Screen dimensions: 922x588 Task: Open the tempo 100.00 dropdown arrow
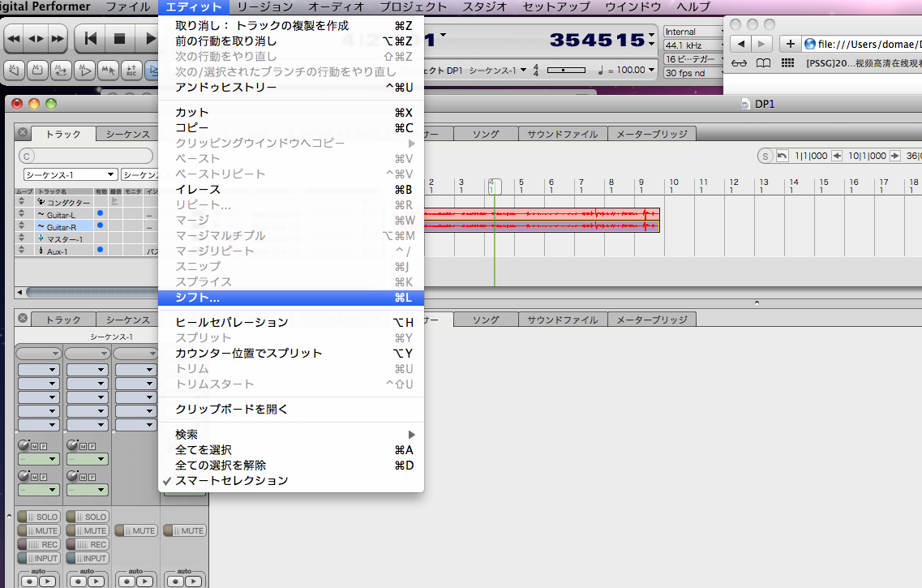(x=651, y=70)
